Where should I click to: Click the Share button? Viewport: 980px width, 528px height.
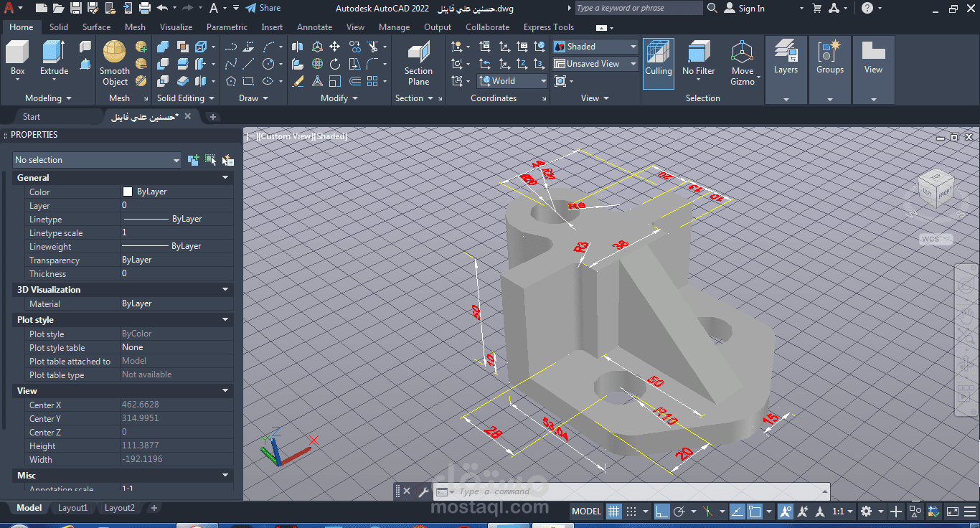coord(263,8)
